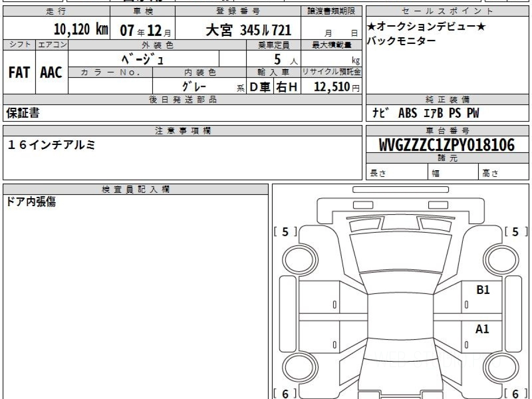Click the exterior color ベージュ

(142, 59)
